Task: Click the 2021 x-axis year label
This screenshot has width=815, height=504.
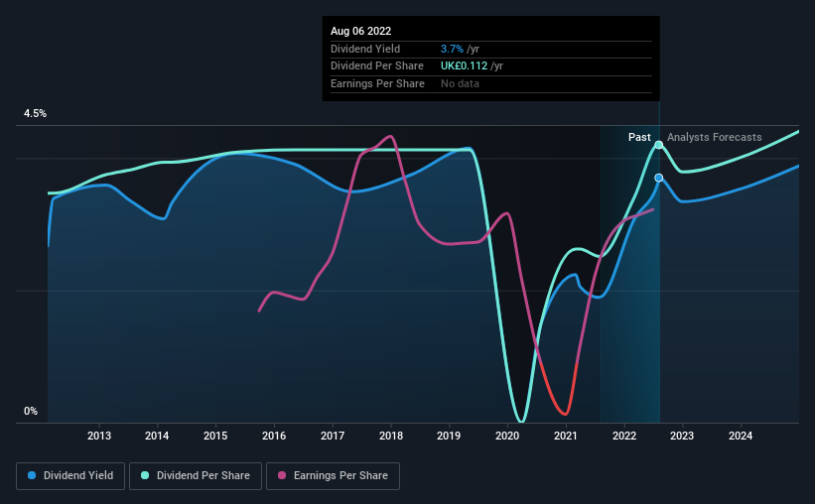Action: click(x=566, y=436)
